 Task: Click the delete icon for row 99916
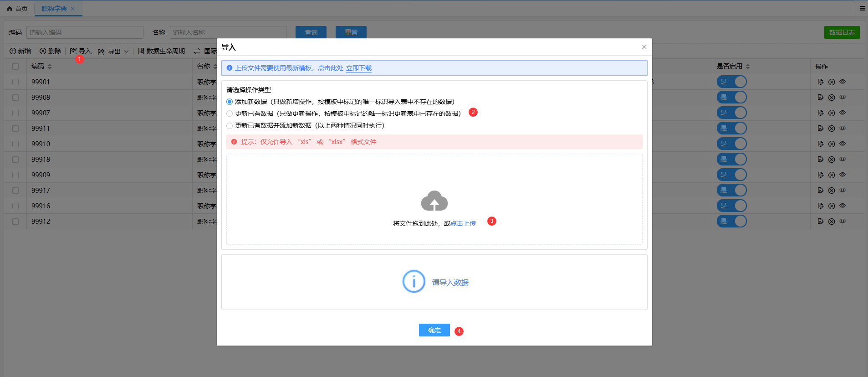point(832,206)
